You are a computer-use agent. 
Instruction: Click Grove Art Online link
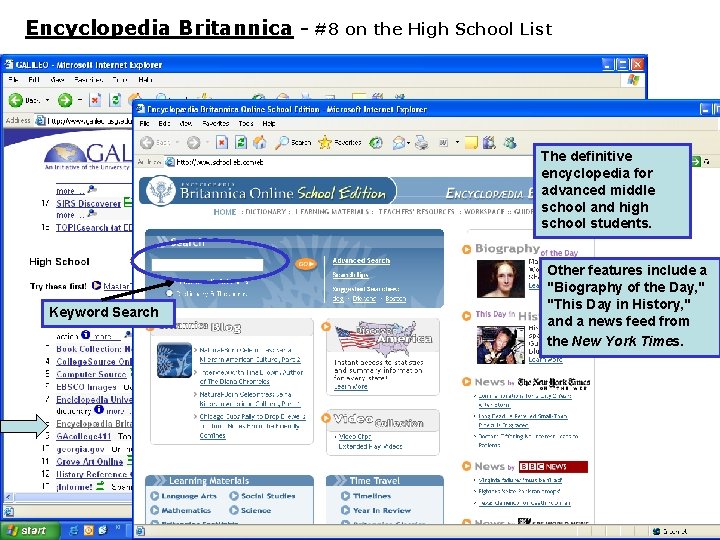click(x=90, y=461)
